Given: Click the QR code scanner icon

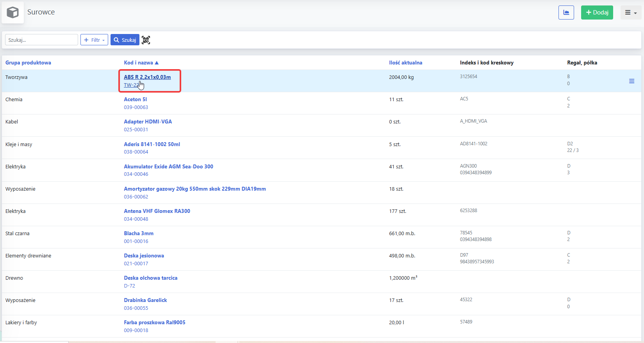Looking at the screenshot, I should tap(146, 40).
